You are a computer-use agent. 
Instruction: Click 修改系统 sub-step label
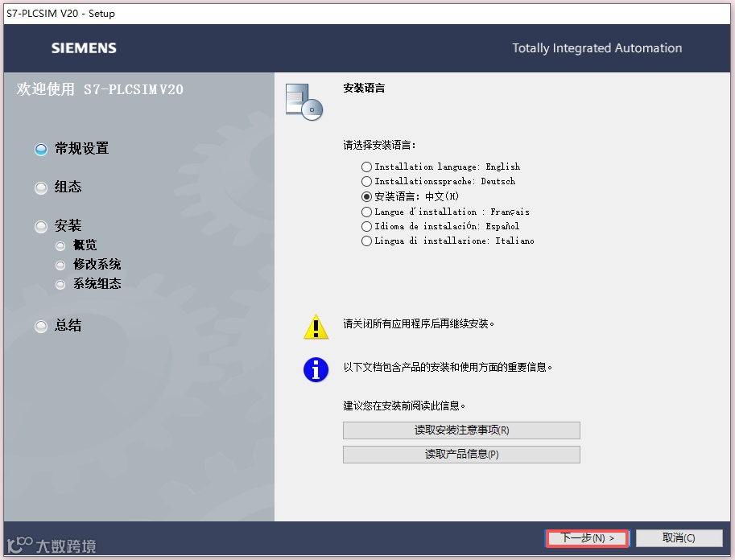97,264
